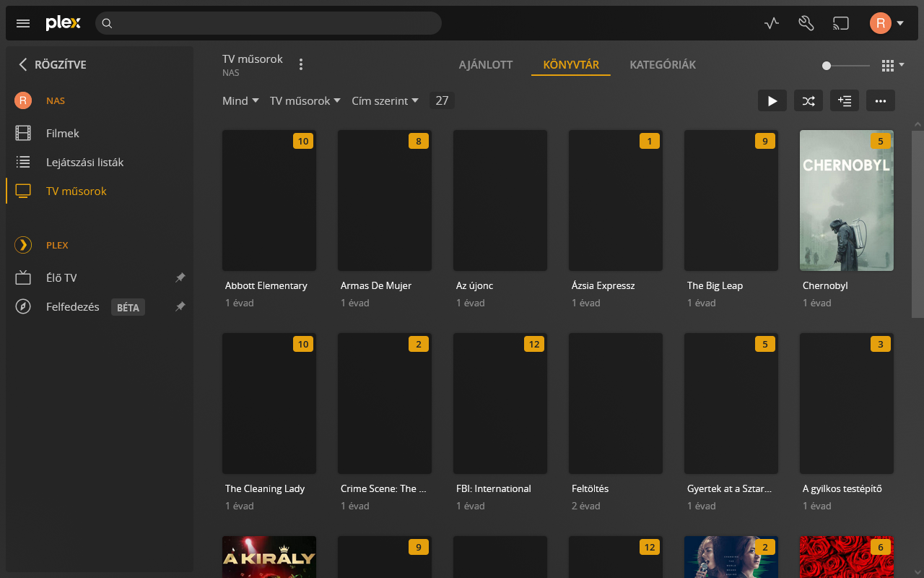Click the Cast to device icon
Viewport: 924px width, 578px height.
841,23
